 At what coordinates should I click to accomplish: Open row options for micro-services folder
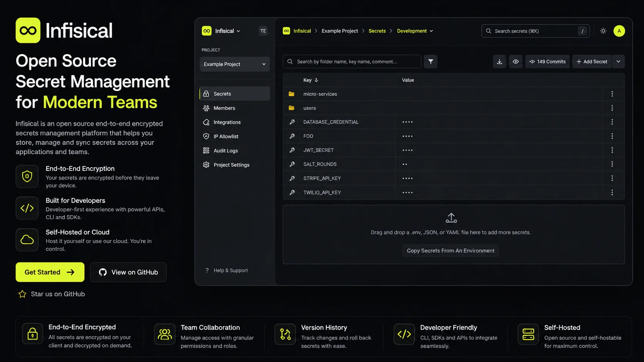coord(612,94)
